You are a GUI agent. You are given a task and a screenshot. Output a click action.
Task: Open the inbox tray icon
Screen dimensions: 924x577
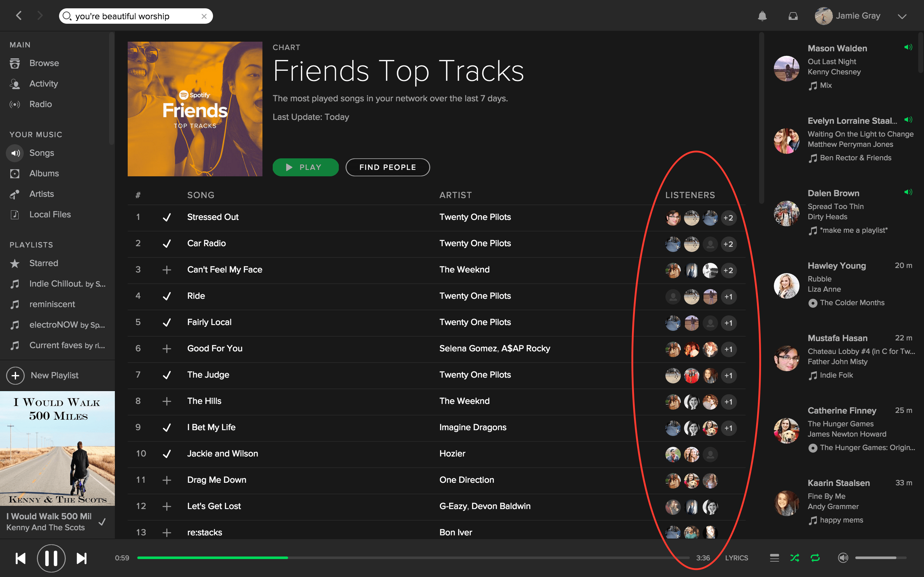pyautogui.click(x=793, y=16)
